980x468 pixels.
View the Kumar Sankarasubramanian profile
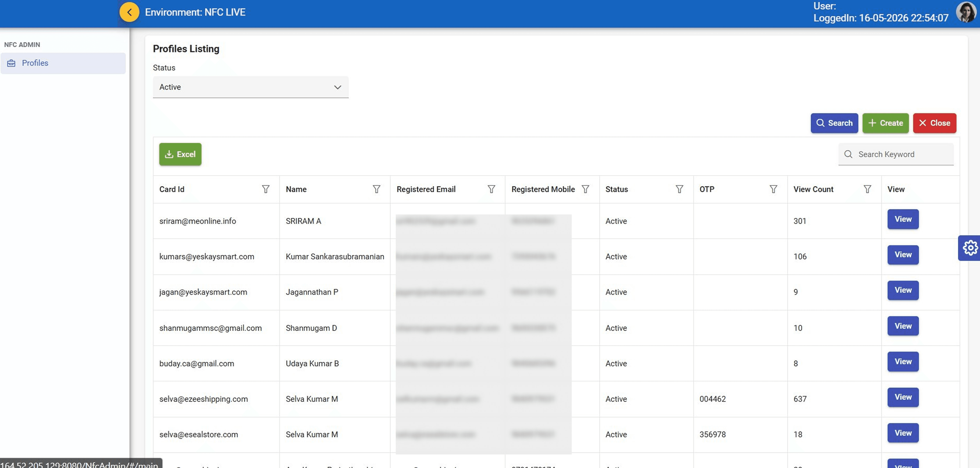coord(903,255)
